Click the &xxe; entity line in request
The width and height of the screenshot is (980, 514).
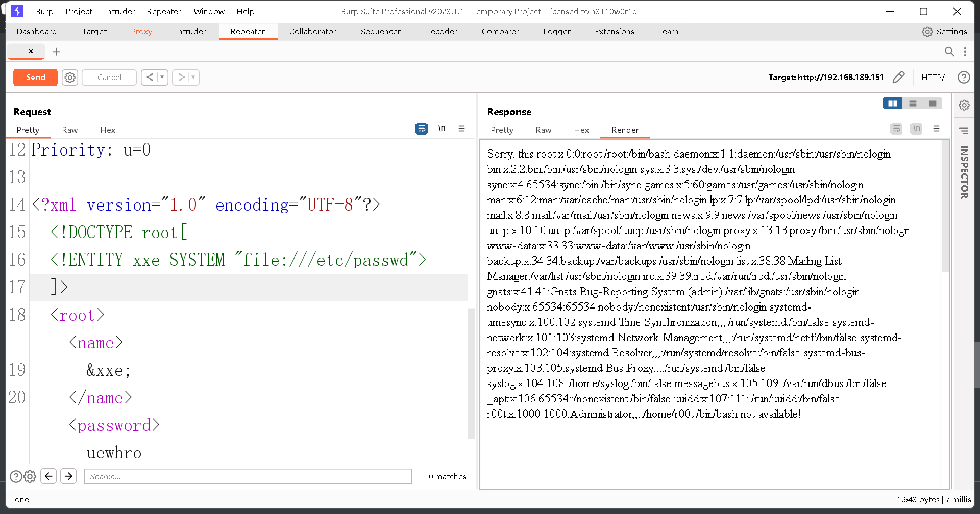click(x=108, y=370)
